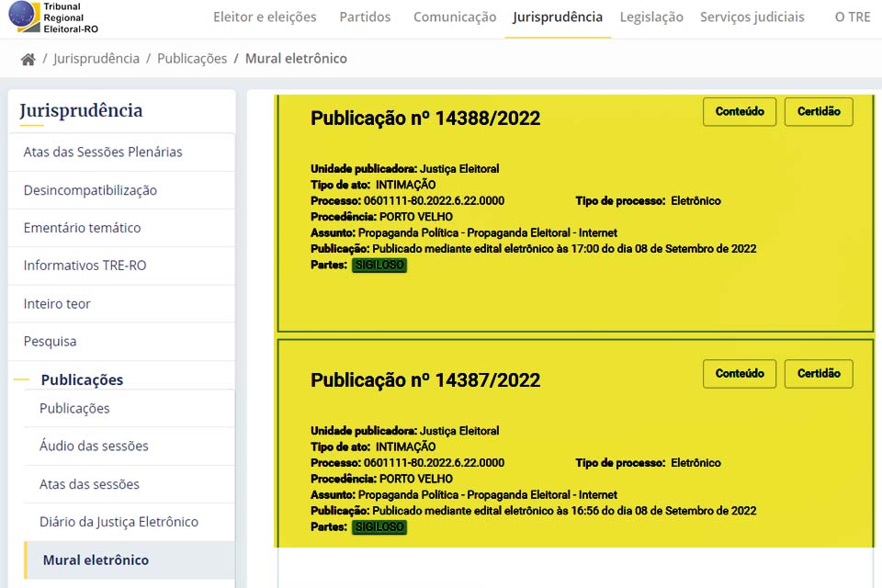Click Jurisprudência breadcrumb link
This screenshot has height=588, width=882.
pos(96,58)
